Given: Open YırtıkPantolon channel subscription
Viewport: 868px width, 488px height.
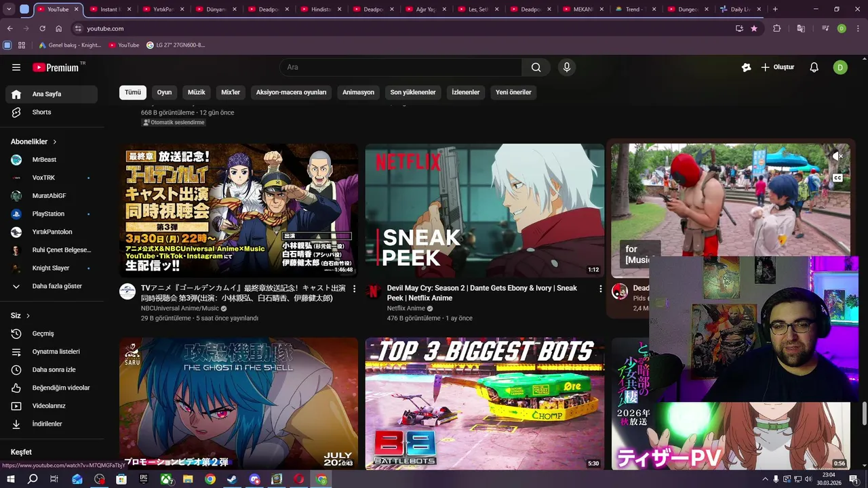Looking at the screenshot, I should click(52, 232).
